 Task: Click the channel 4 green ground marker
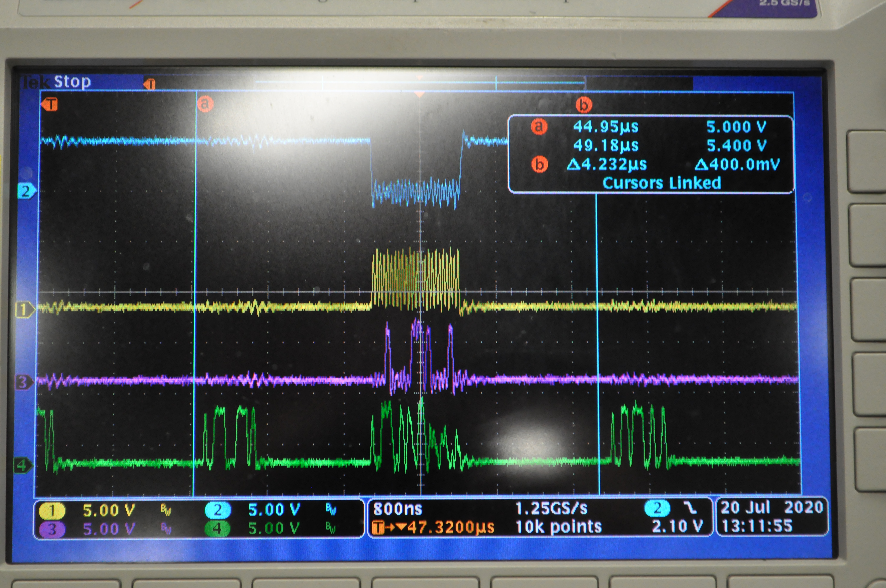(x=23, y=466)
